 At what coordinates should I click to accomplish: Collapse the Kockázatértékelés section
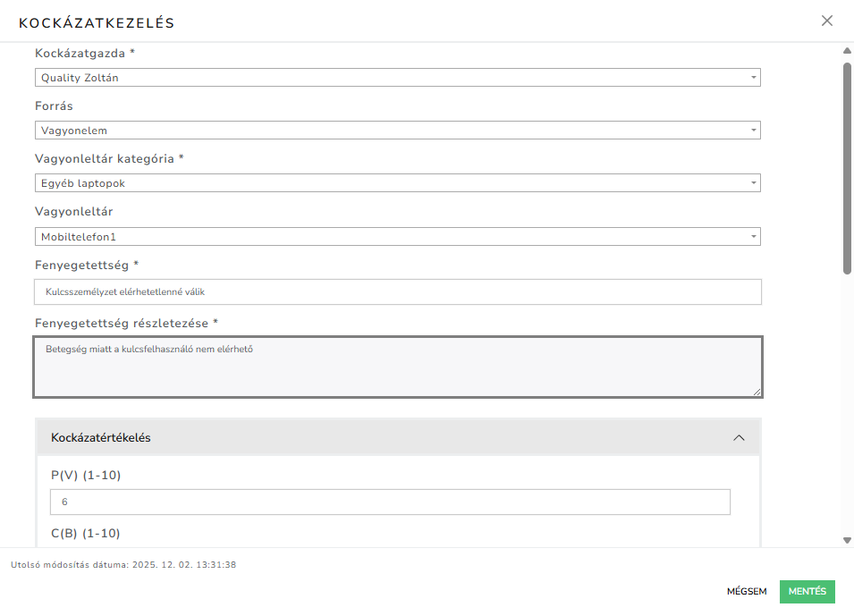(x=739, y=437)
